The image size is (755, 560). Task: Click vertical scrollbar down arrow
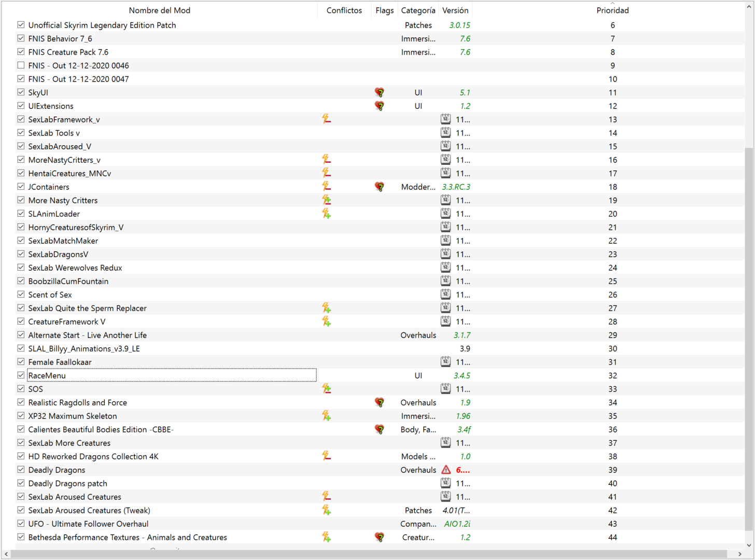point(749,545)
